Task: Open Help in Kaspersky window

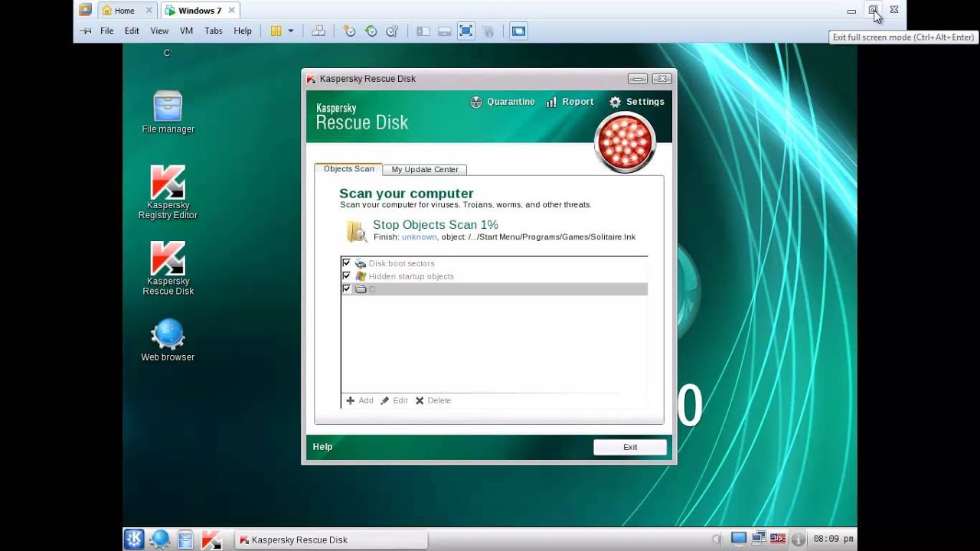Action: point(322,447)
